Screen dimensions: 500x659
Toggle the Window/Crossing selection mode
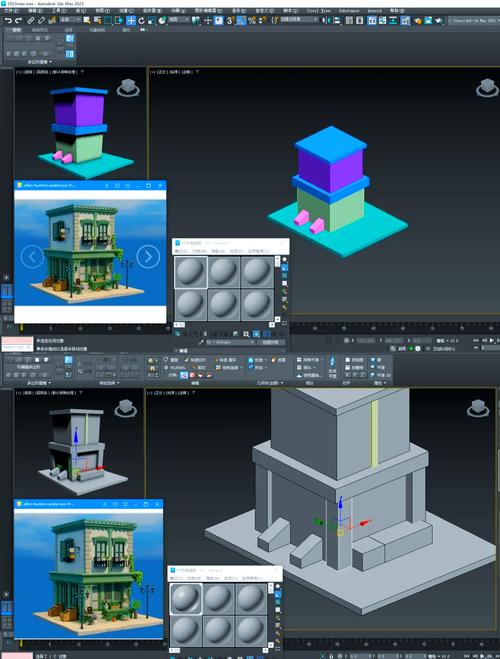[118, 20]
